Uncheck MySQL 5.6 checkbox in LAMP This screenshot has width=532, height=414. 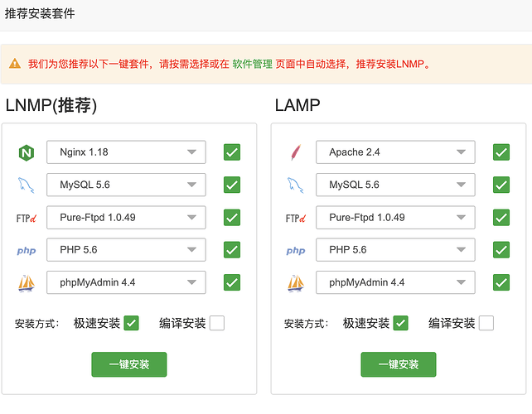click(x=501, y=185)
